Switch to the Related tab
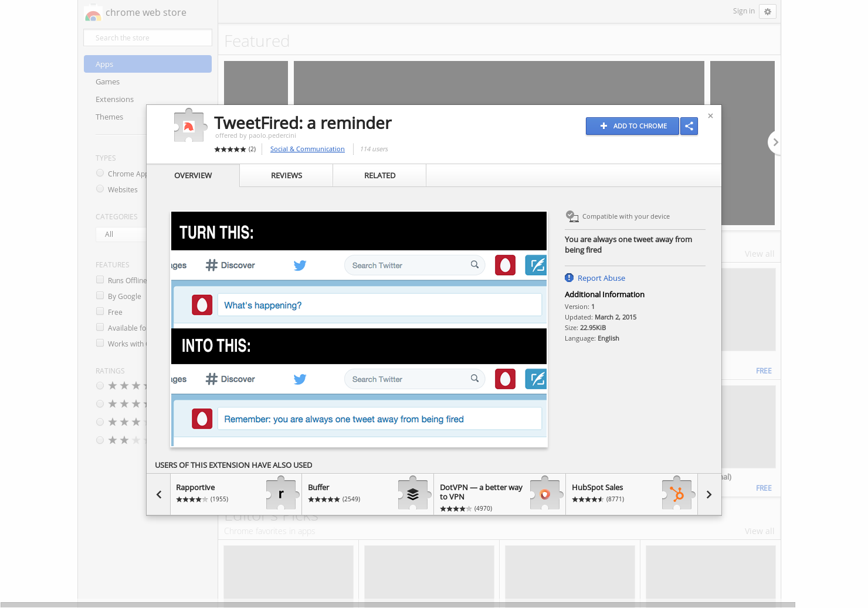868x608 pixels. (379, 175)
